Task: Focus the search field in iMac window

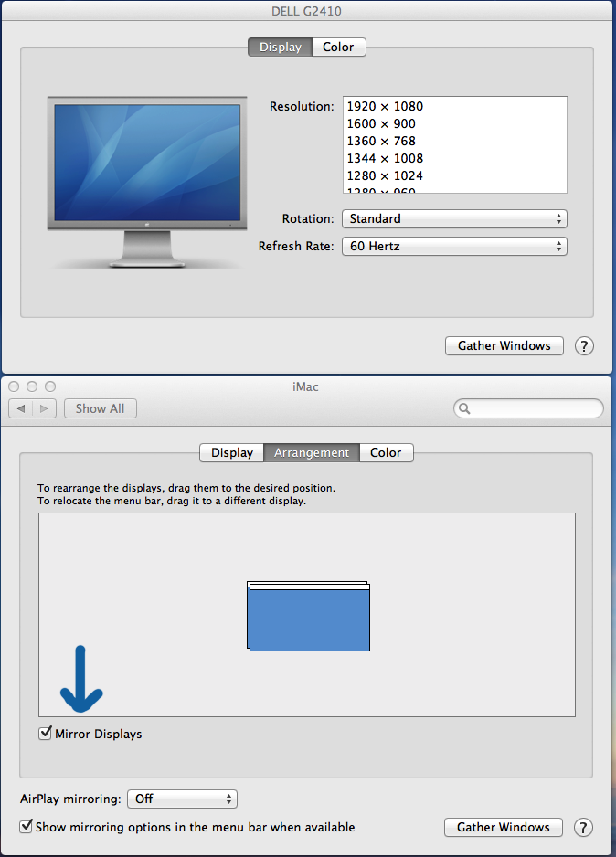Action: 528,408
